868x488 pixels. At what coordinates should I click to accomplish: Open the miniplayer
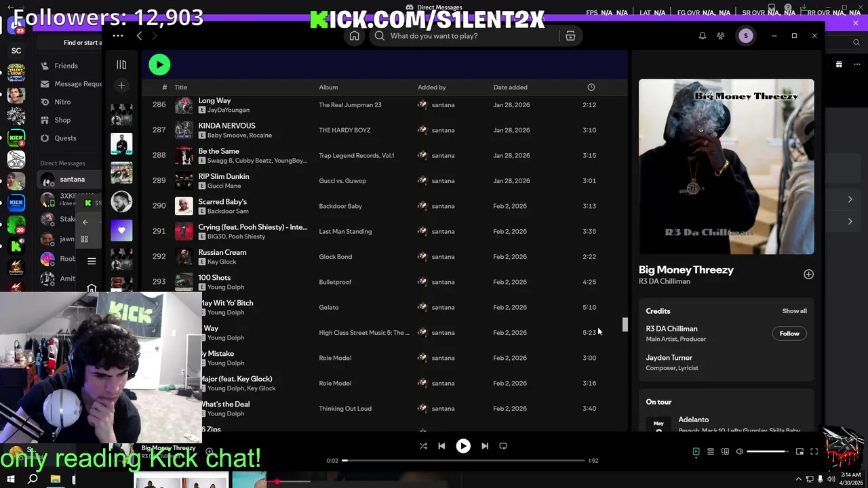click(x=800, y=451)
